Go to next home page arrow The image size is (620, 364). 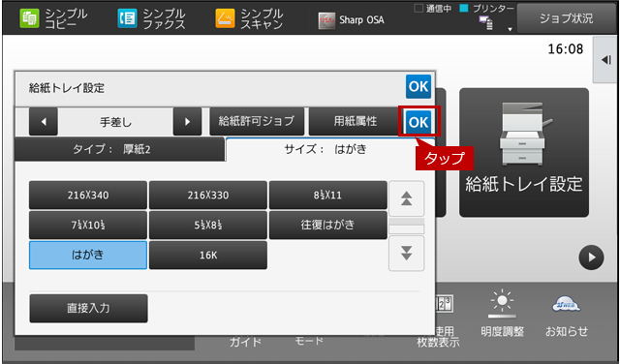point(591,258)
